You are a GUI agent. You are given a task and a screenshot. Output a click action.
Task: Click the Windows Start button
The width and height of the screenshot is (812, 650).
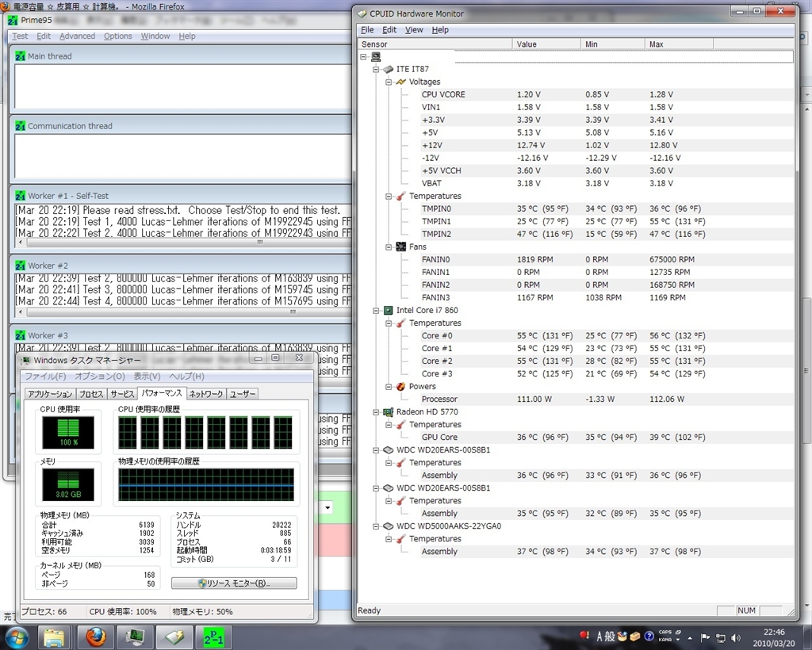(17, 636)
